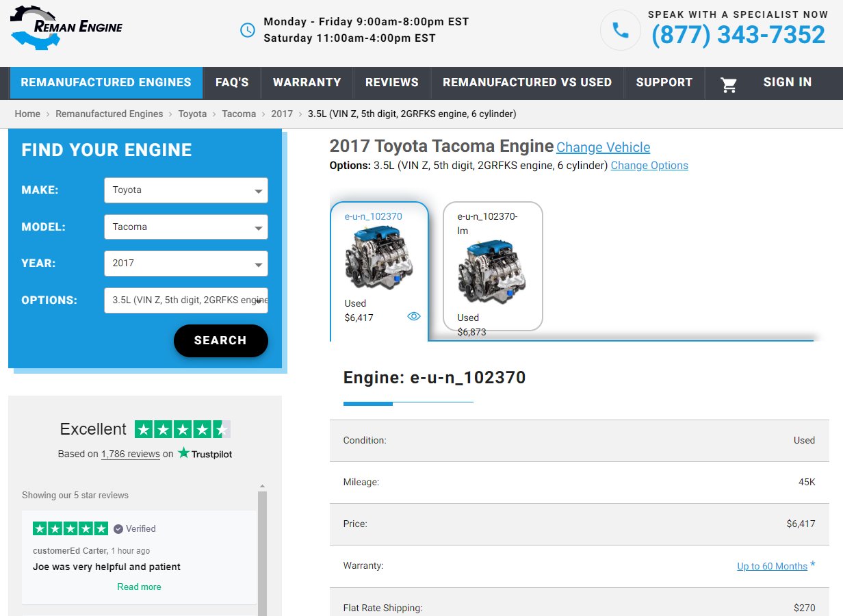Click the $6,873 price on second engine card

[472, 332]
